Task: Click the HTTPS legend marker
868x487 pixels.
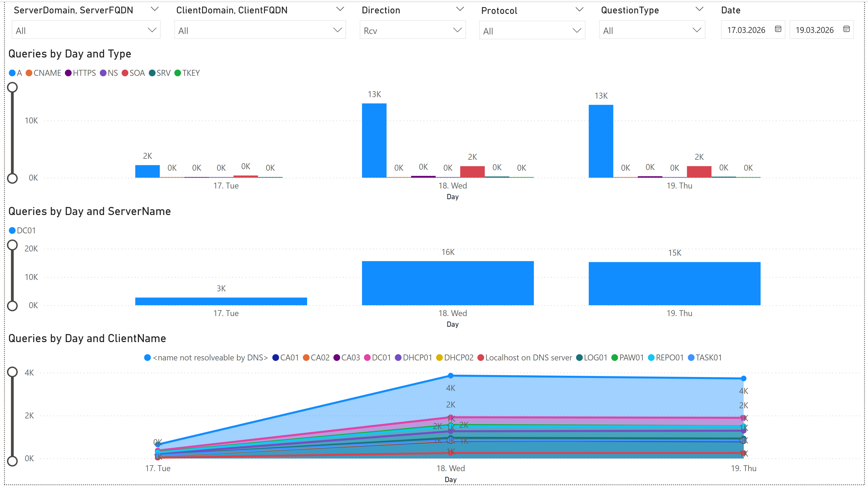Action: pos(68,73)
